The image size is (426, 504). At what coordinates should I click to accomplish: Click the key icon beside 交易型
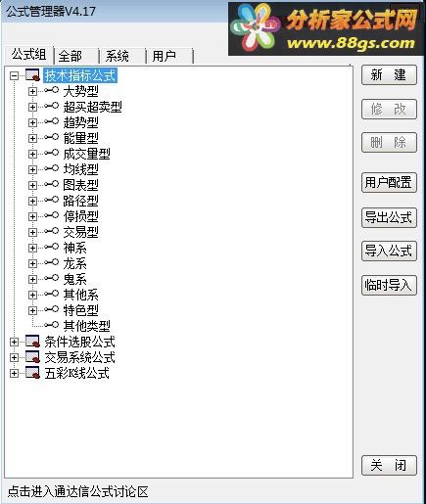click(x=52, y=231)
